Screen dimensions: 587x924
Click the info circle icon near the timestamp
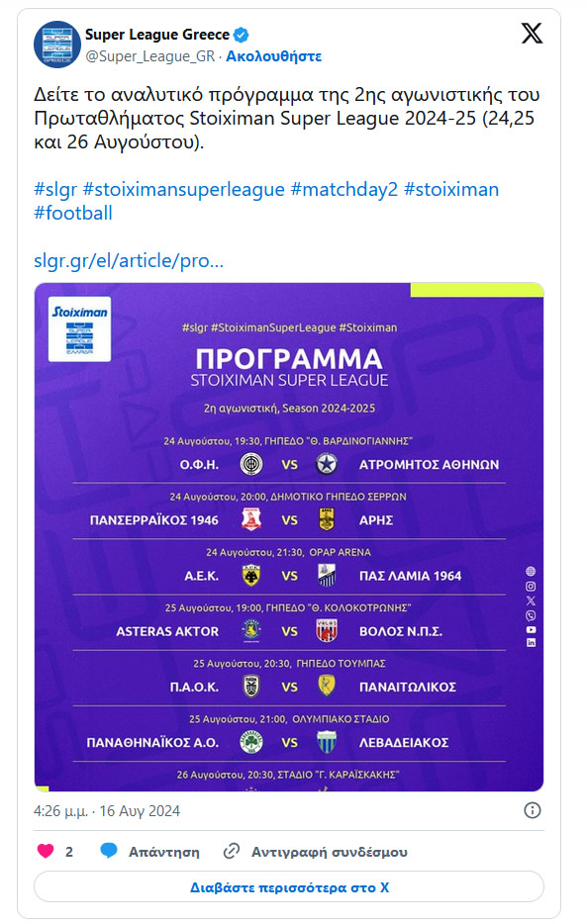coord(534,808)
